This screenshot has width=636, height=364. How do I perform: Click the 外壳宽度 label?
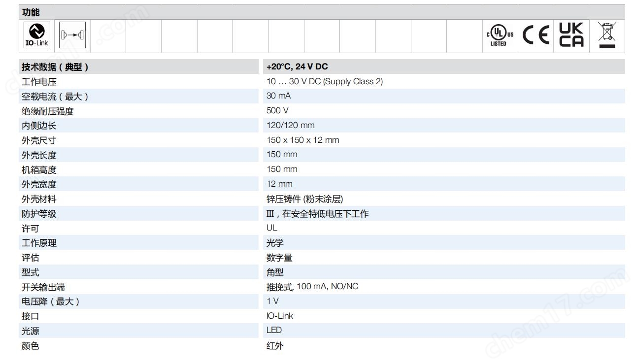(x=39, y=184)
